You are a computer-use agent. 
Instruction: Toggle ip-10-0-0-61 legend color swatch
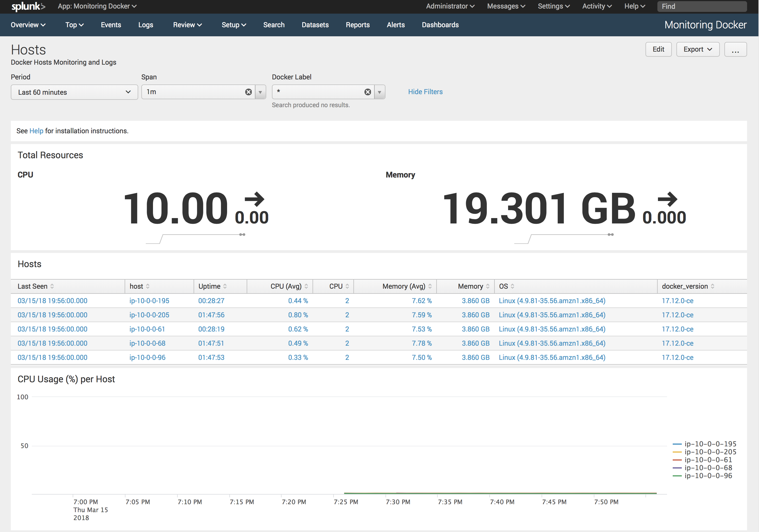pos(677,460)
